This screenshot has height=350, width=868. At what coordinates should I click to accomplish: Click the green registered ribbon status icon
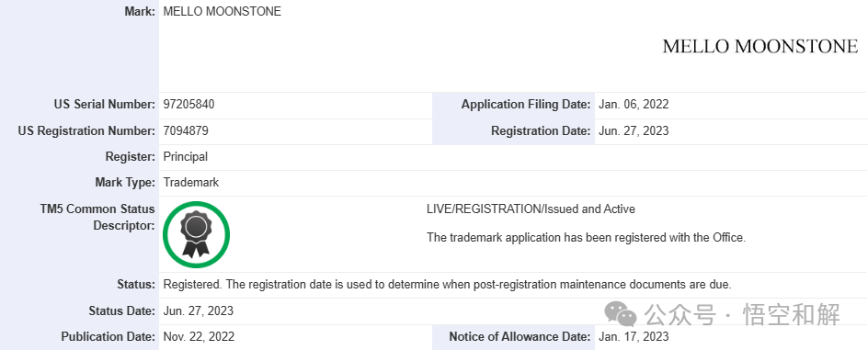click(x=196, y=234)
